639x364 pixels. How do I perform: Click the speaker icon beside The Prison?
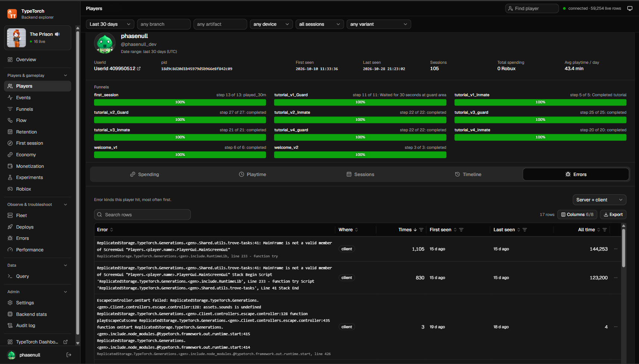(57, 34)
